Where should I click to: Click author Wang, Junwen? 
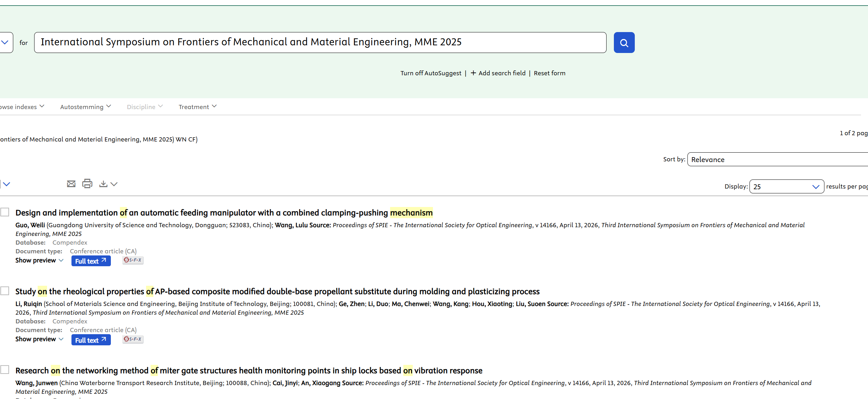(37, 383)
